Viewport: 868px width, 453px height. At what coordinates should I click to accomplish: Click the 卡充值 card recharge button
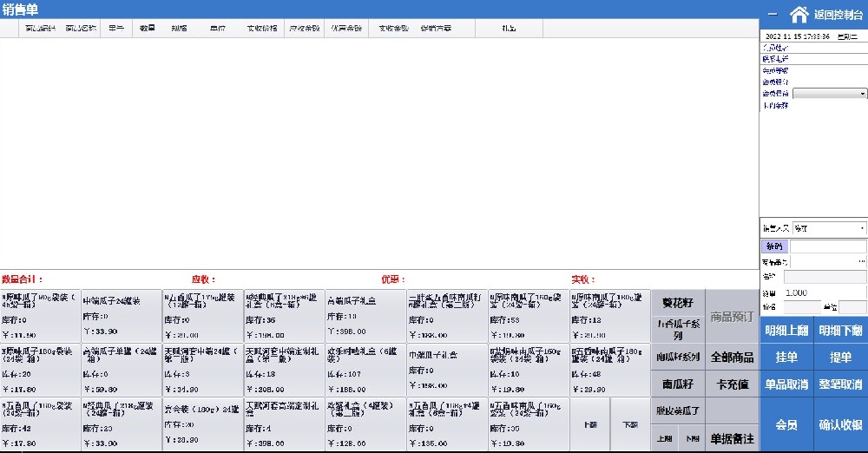pos(732,384)
